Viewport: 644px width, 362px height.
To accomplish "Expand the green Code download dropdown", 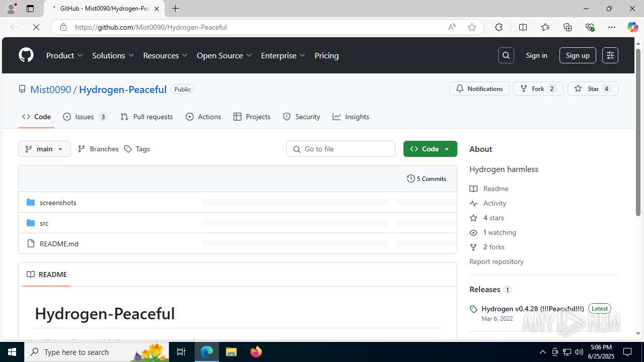I will pos(430,149).
